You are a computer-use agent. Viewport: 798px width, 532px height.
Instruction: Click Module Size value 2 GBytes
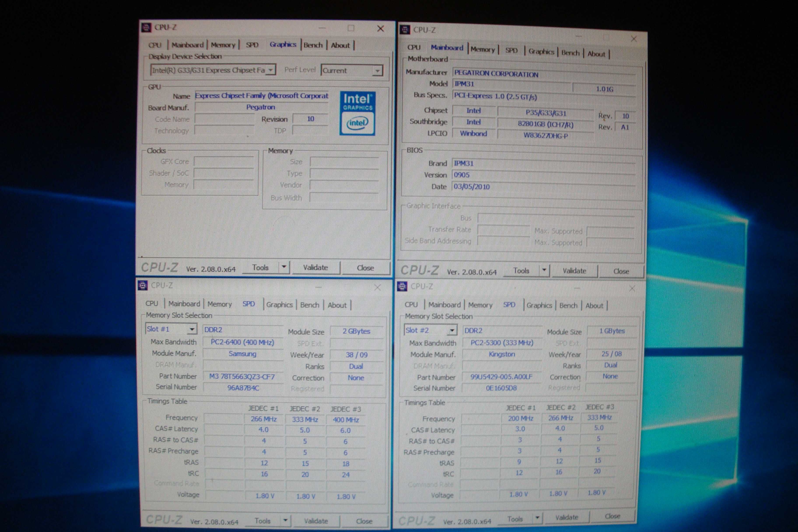click(356, 331)
